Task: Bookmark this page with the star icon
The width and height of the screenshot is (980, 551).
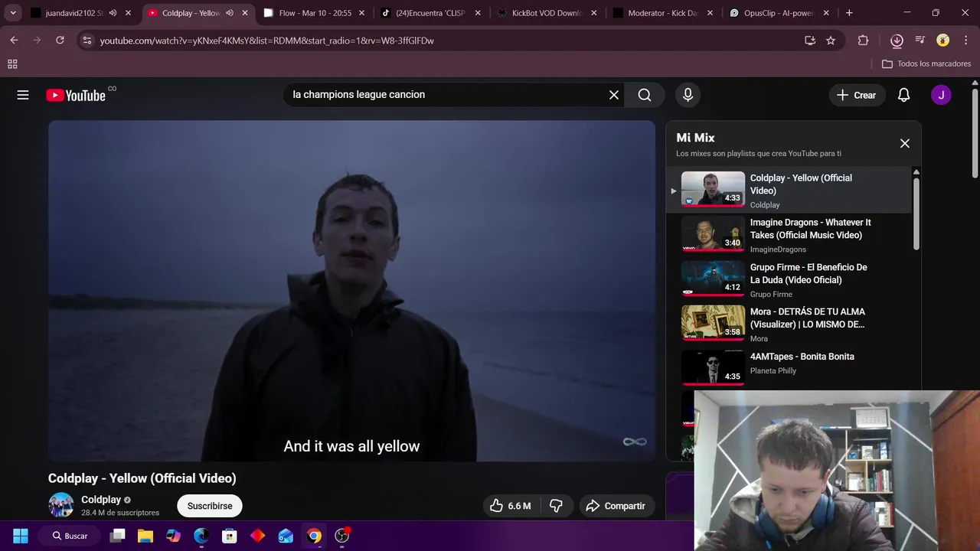Action: [x=831, y=41]
